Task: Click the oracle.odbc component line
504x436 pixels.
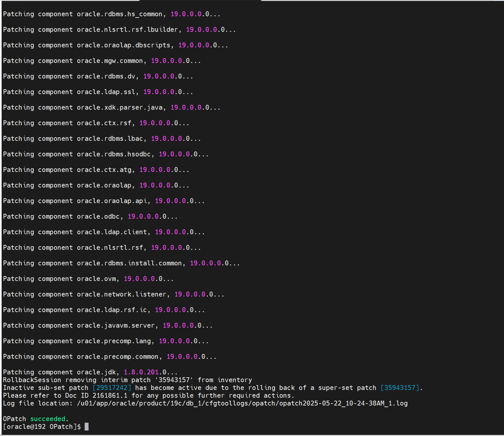Action: tap(90, 216)
